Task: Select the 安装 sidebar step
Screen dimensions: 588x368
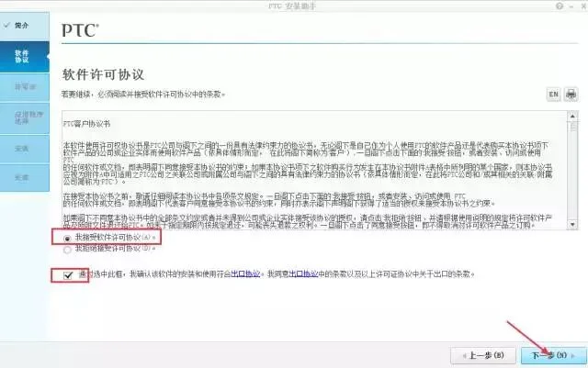Action: (x=25, y=149)
